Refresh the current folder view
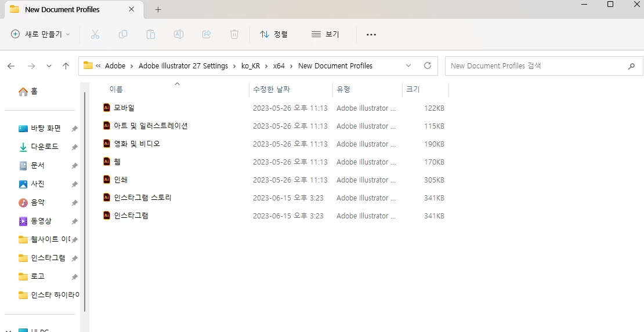 click(x=428, y=65)
